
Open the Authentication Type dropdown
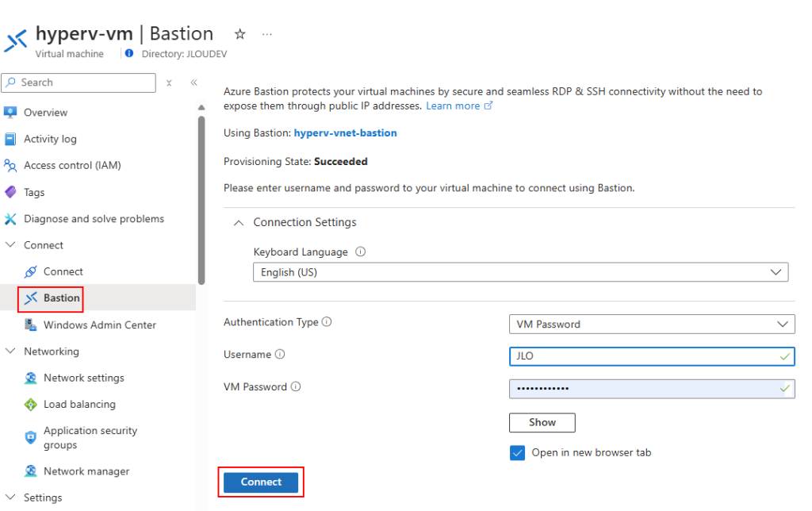pos(652,325)
